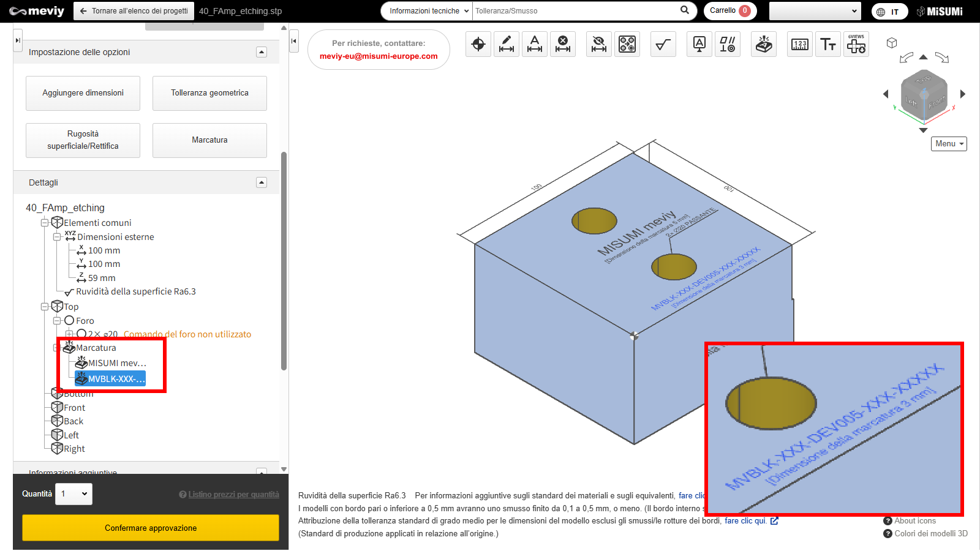Image resolution: width=980 pixels, height=551 pixels.
Task: Click the delete dimension tool icon
Action: pos(563,44)
